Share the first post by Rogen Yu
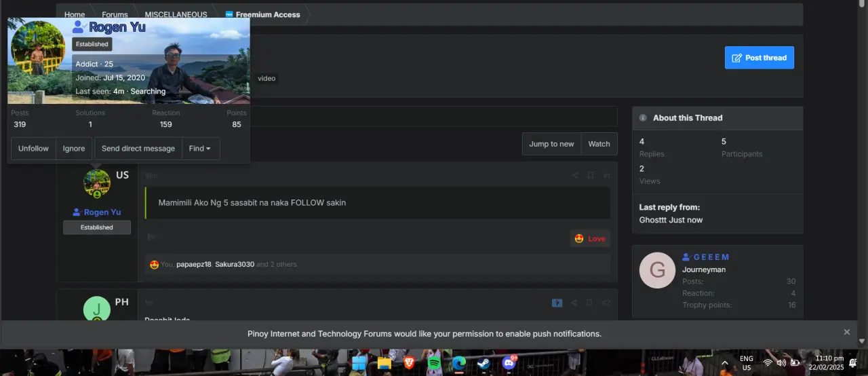This screenshot has width=868, height=376. click(x=575, y=175)
